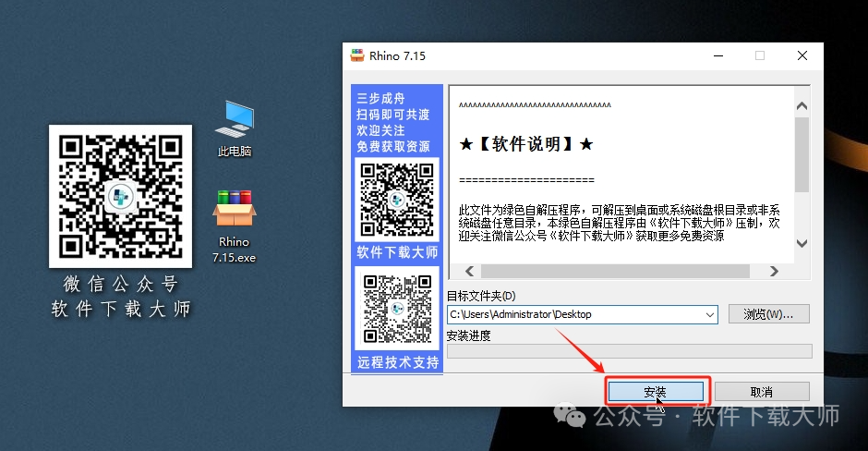Click the 取消 button
The width and height of the screenshot is (868, 451).
pyautogui.click(x=762, y=392)
